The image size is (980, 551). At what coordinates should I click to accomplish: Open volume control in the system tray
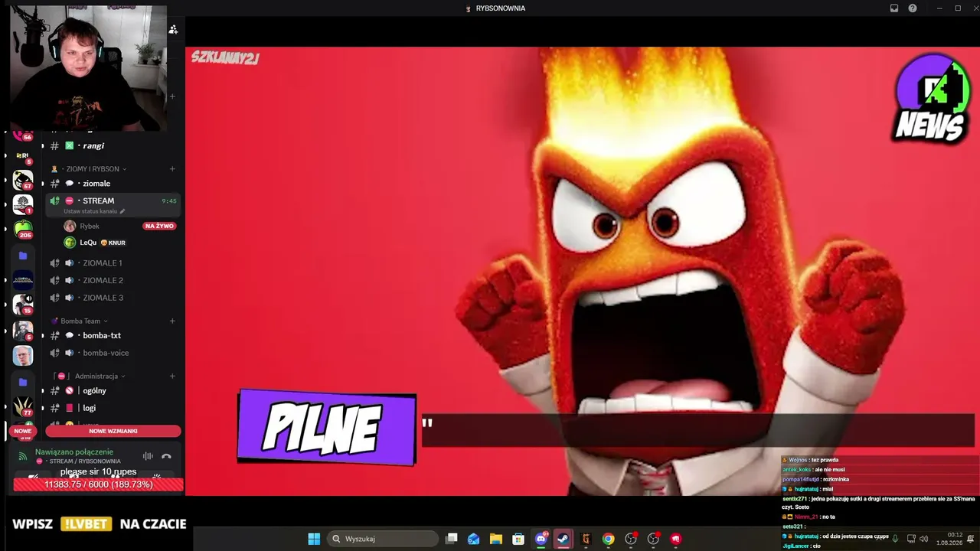click(x=923, y=539)
